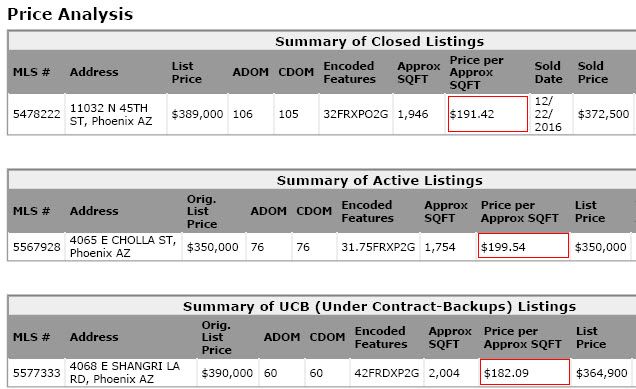Click the highlighted $191.42 price per sqft cell
Screen dimensions: 636x389
click(x=488, y=114)
